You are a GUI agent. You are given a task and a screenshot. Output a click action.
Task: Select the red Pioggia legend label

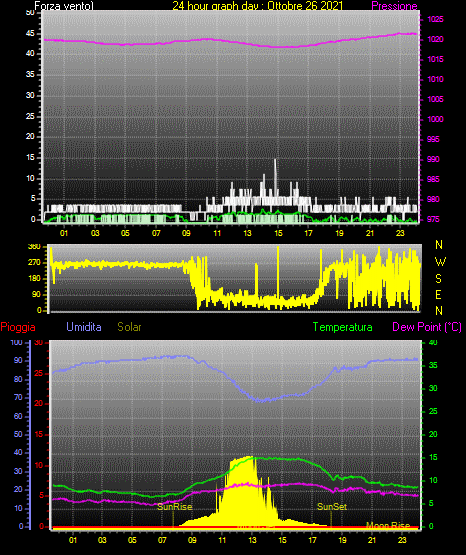[18, 327]
